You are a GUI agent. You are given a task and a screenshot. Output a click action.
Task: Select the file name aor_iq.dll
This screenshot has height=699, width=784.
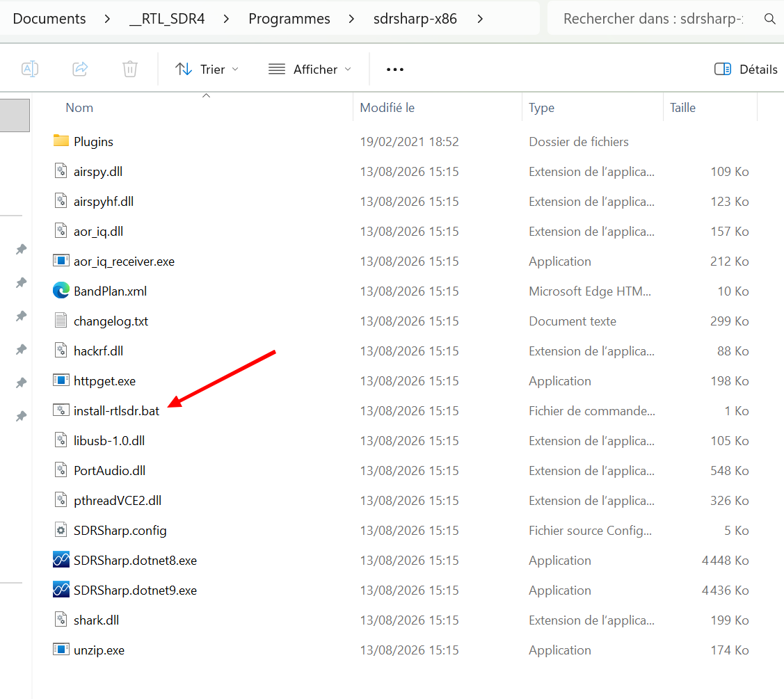coord(99,232)
